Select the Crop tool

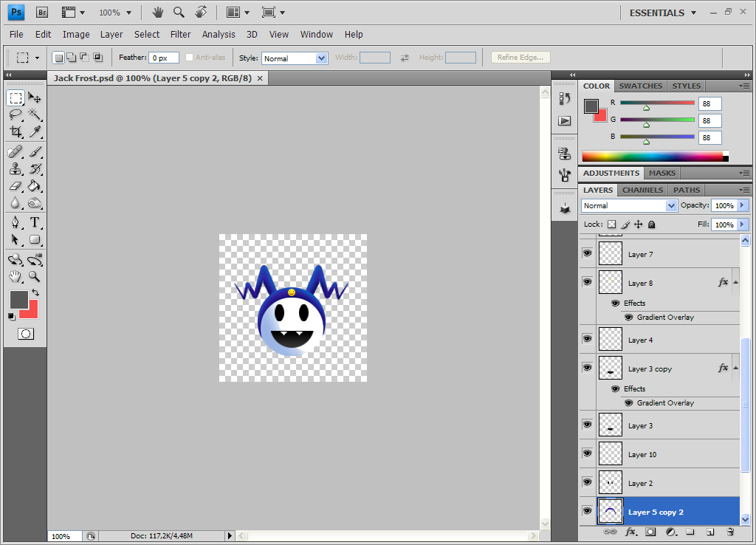pyautogui.click(x=16, y=131)
